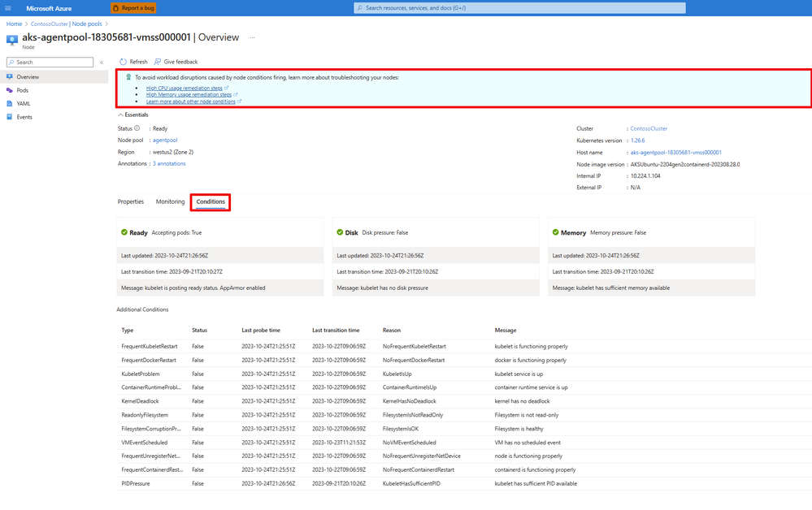Viewport: 812px width, 510px height.
Task: Click the Disk green check icon
Action: (340, 232)
